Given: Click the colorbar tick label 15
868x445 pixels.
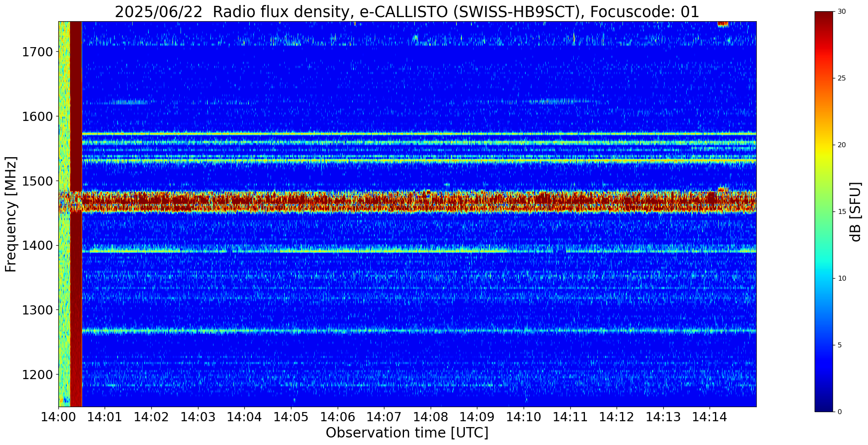Looking at the screenshot, I should 842,212.
